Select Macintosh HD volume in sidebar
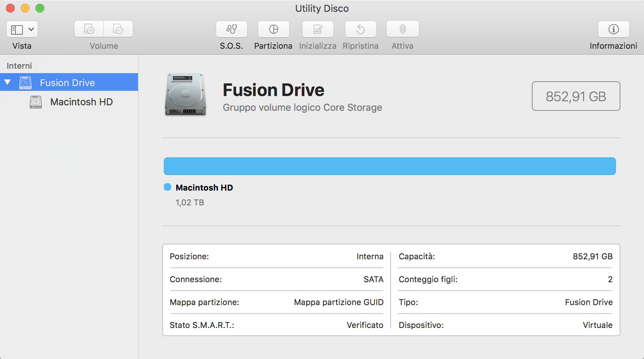The image size is (644, 359). pyautogui.click(x=82, y=102)
